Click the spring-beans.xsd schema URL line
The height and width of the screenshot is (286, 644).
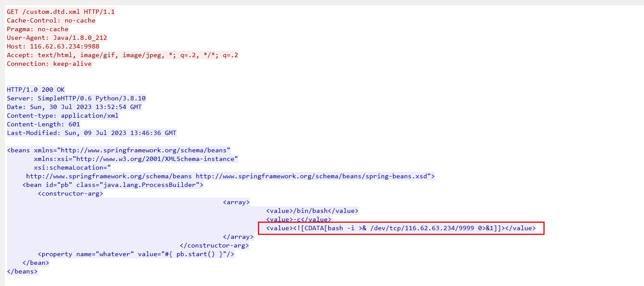click(230, 176)
